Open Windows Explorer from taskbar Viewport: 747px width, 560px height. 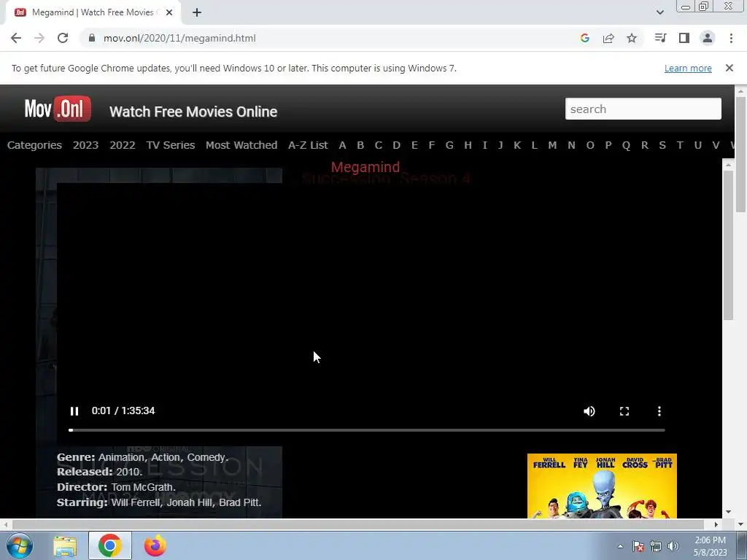65,545
